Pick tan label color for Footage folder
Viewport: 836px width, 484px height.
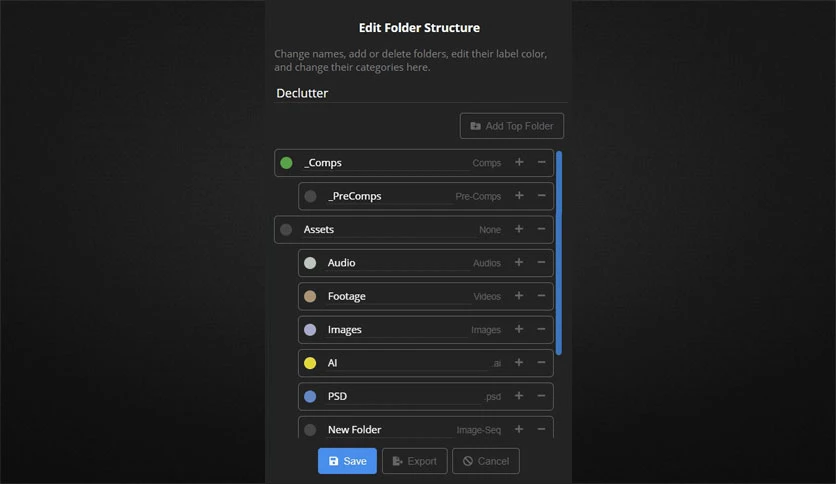[x=310, y=296]
